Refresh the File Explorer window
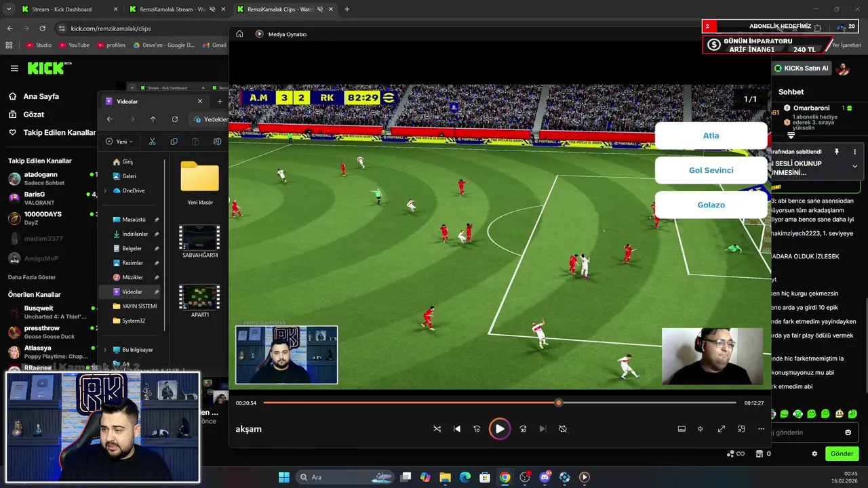Image resolution: width=868 pixels, height=488 pixels. [x=175, y=119]
